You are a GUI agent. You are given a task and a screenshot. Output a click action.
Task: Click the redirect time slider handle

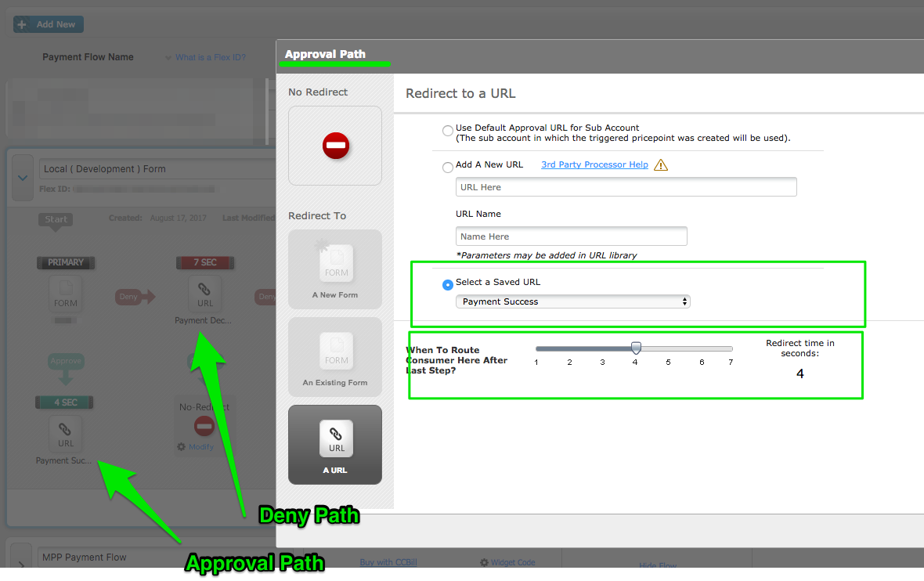coord(636,348)
